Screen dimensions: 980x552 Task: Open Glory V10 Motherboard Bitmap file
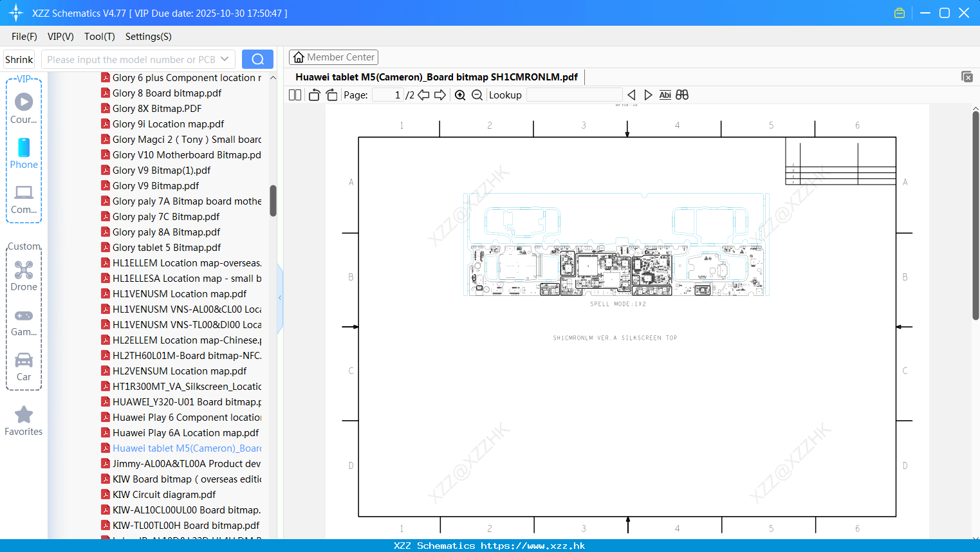[181, 155]
